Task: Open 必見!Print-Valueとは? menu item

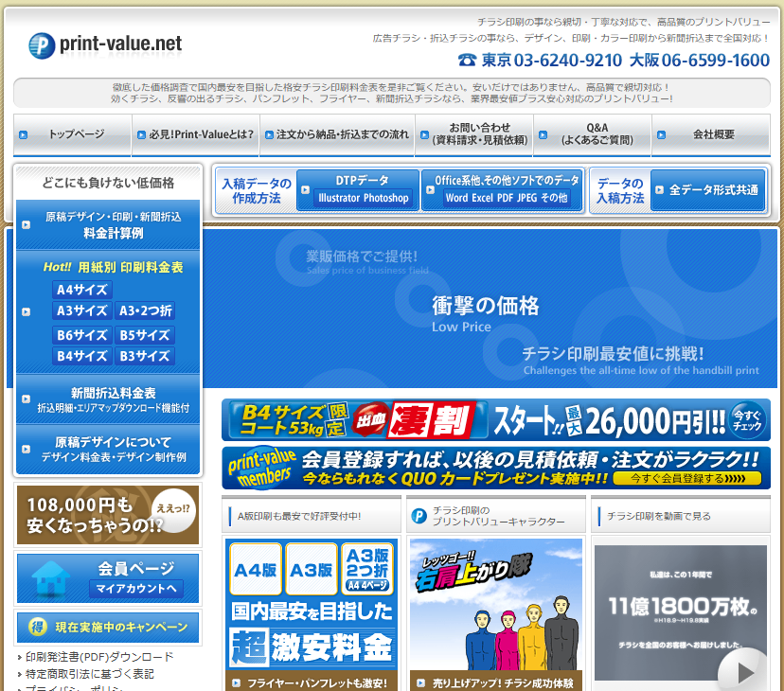Action: [x=195, y=134]
